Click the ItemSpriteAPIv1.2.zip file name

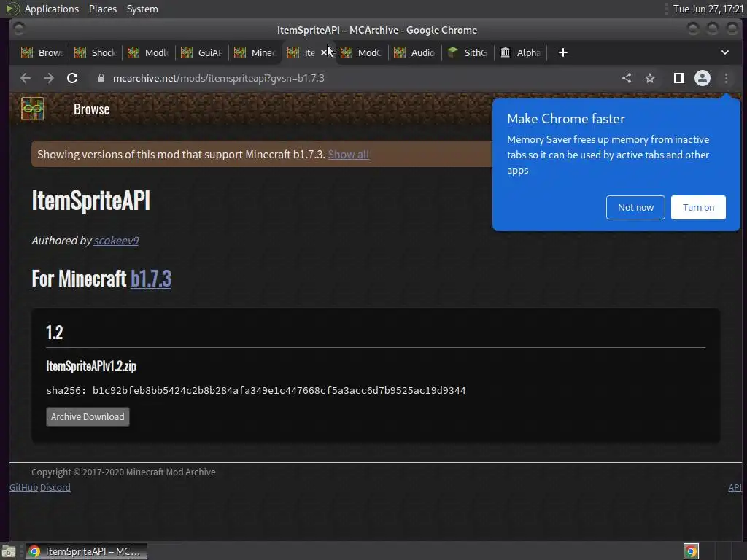coord(91,366)
